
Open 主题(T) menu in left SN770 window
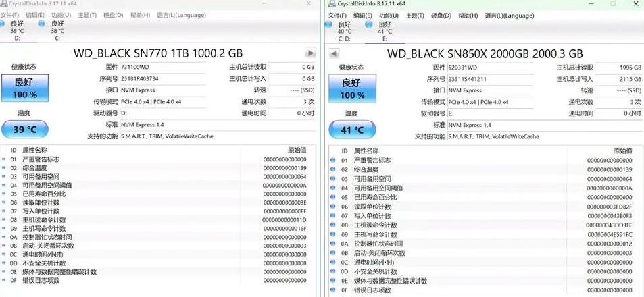(87, 15)
